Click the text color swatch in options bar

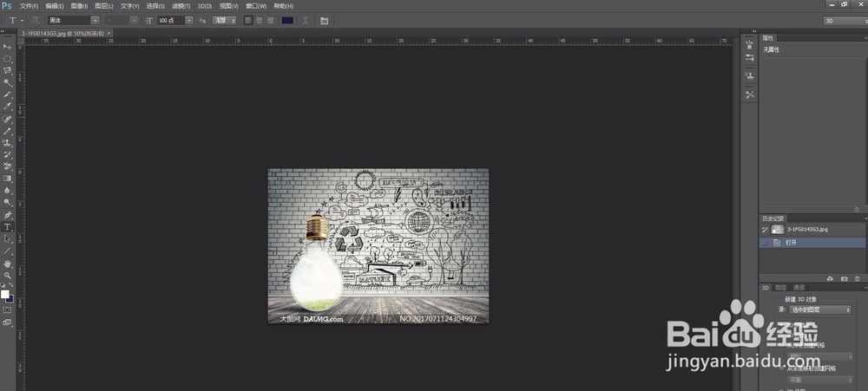point(287,21)
